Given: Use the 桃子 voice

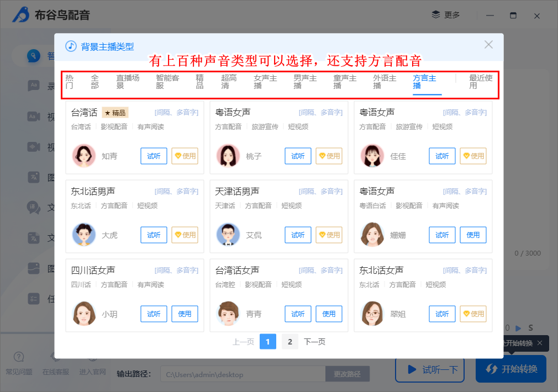Looking at the screenshot, I should pos(329,156).
